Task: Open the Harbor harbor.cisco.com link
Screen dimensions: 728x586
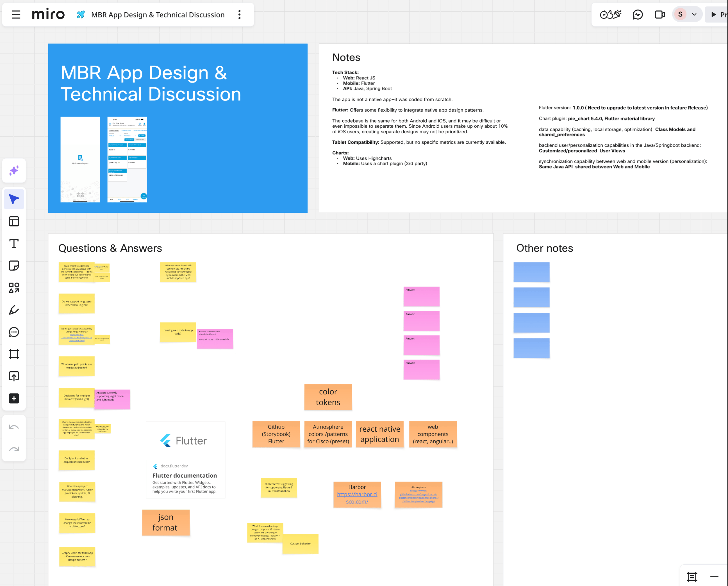Action: tap(357, 498)
